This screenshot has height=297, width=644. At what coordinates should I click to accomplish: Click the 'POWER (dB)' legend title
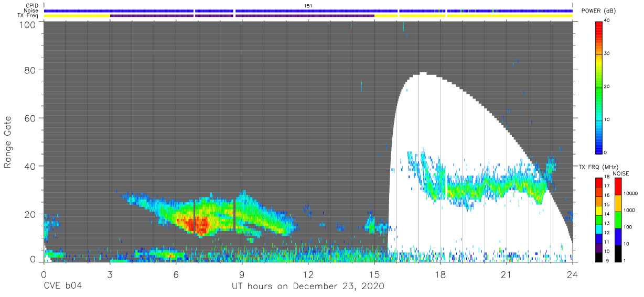coord(598,10)
